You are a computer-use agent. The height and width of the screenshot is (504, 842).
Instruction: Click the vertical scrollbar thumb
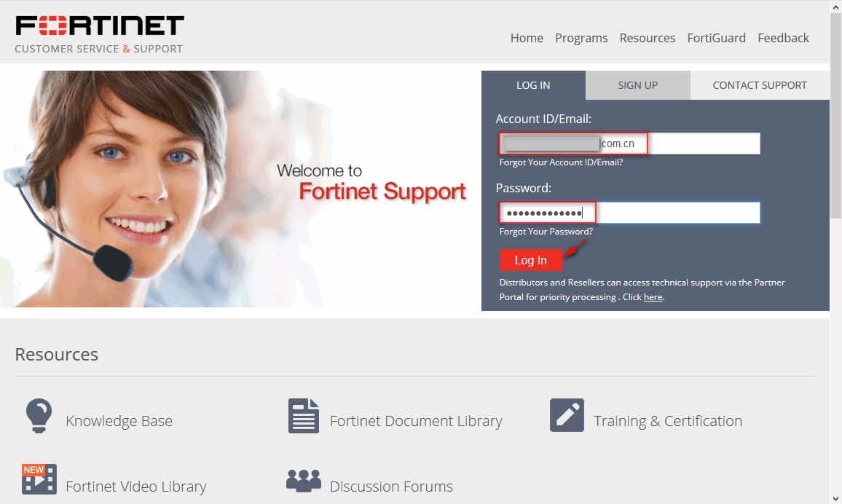(x=835, y=115)
